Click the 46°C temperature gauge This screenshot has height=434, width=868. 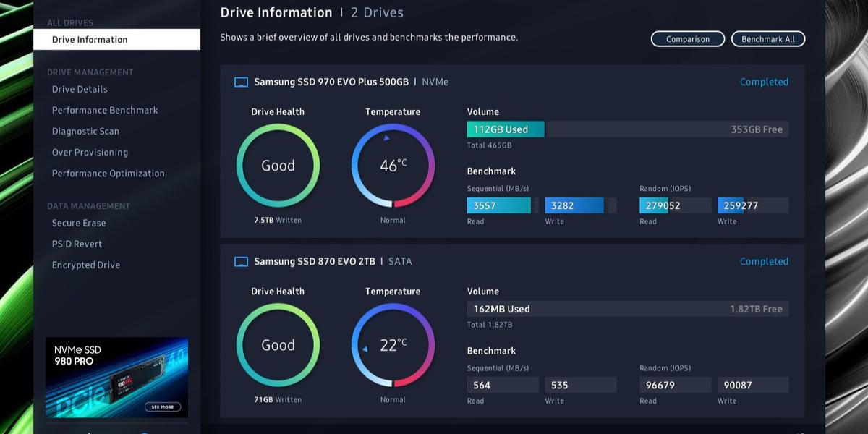point(393,166)
